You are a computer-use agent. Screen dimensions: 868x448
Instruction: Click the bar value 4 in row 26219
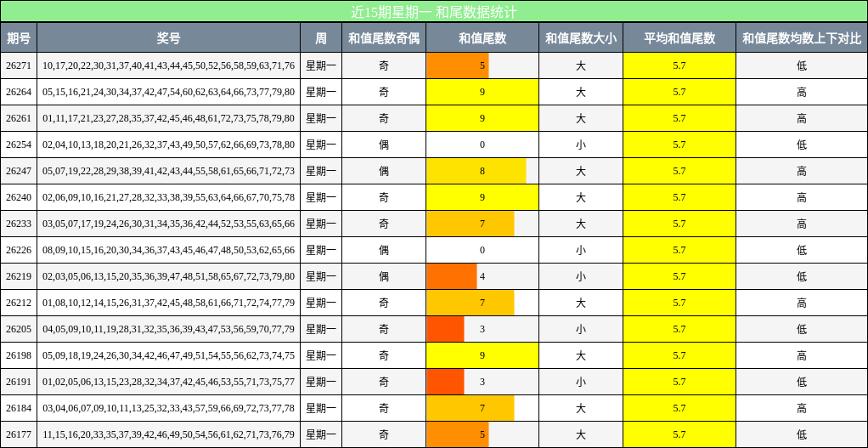[452, 276]
